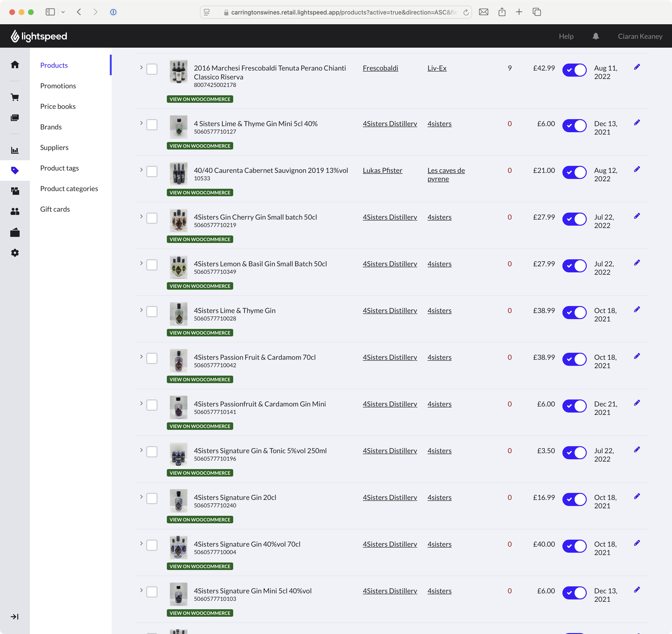Open the Home icon in left sidebar
Image resolution: width=672 pixels, height=634 pixels.
pyautogui.click(x=15, y=64)
